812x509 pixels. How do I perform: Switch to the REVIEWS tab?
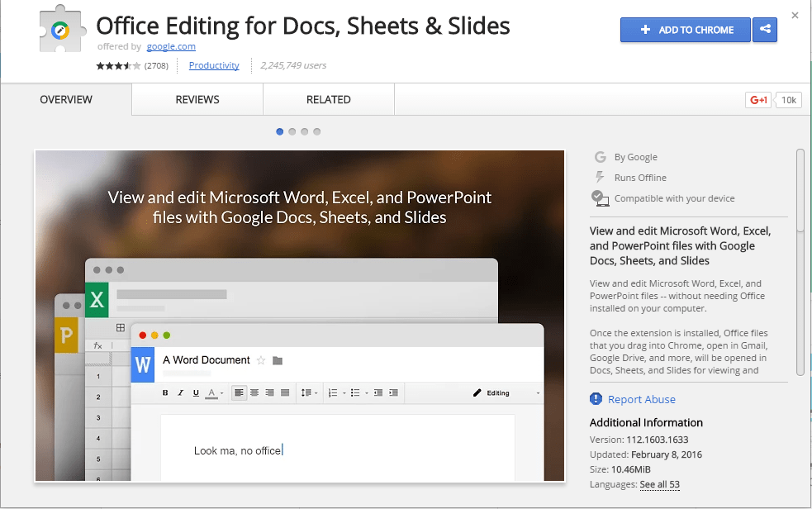197,99
